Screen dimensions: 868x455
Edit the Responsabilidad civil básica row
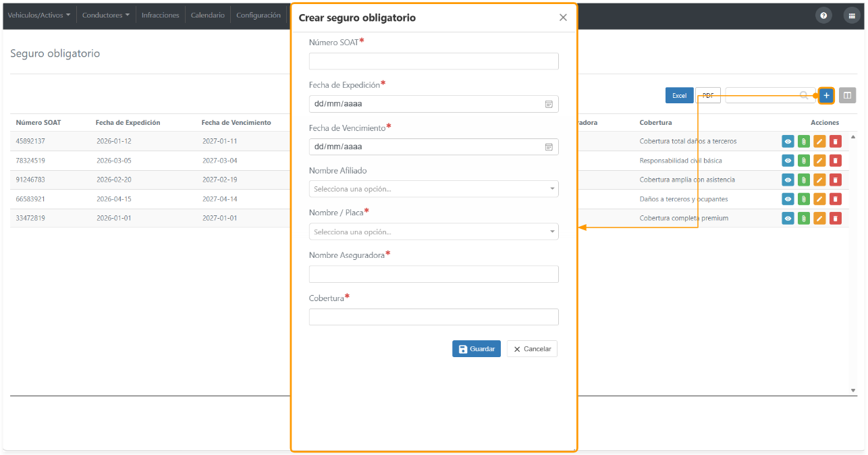[x=819, y=161]
